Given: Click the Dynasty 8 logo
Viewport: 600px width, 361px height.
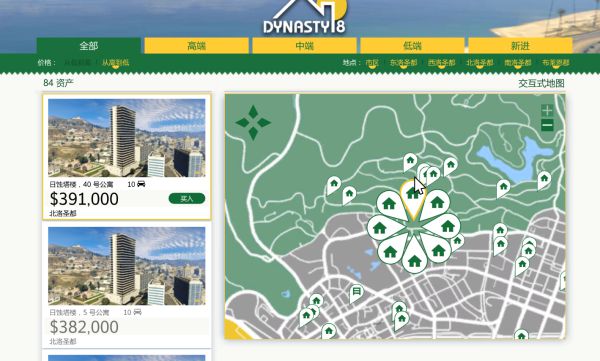Looking at the screenshot, I should (x=304, y=17).
